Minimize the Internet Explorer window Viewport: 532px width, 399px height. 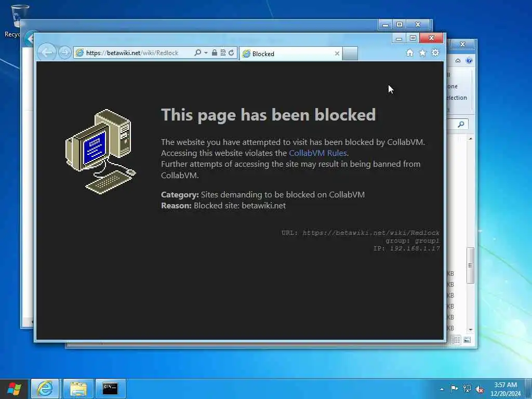(x=399, y=38)
